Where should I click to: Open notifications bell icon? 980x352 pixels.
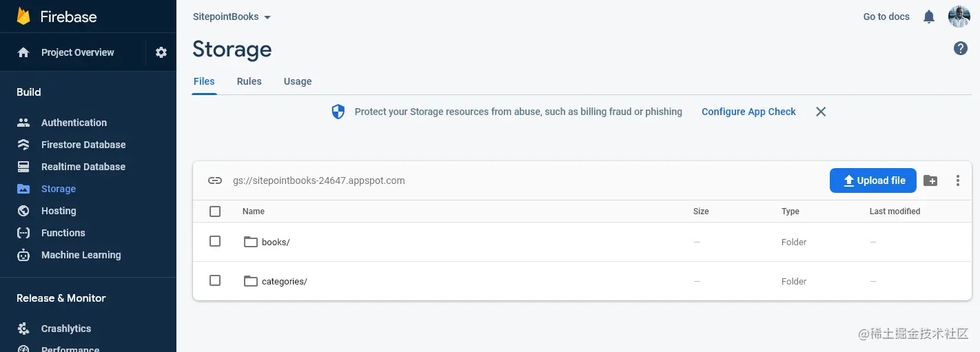click(x=929, y=17)
